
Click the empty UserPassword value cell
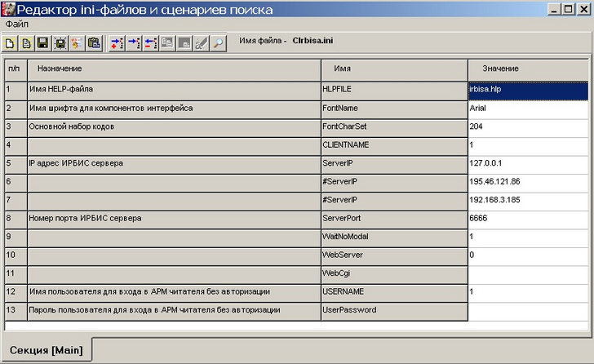coord(529,310)
